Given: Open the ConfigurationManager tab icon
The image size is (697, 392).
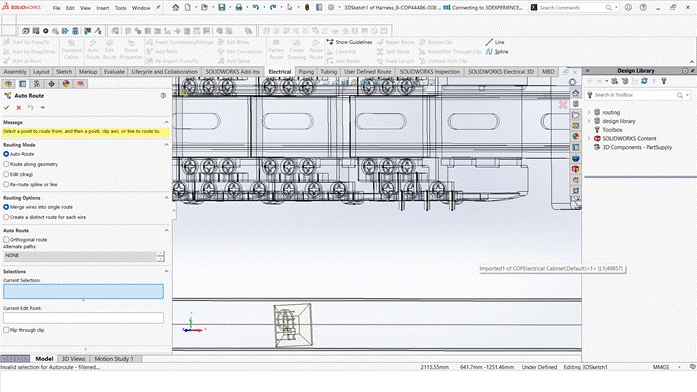Looking at the screenshot, I should 37,84.
